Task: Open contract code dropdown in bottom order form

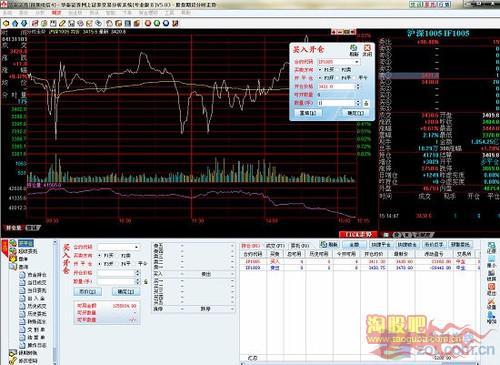Action: pyautogui.click(x=136, y=247)
